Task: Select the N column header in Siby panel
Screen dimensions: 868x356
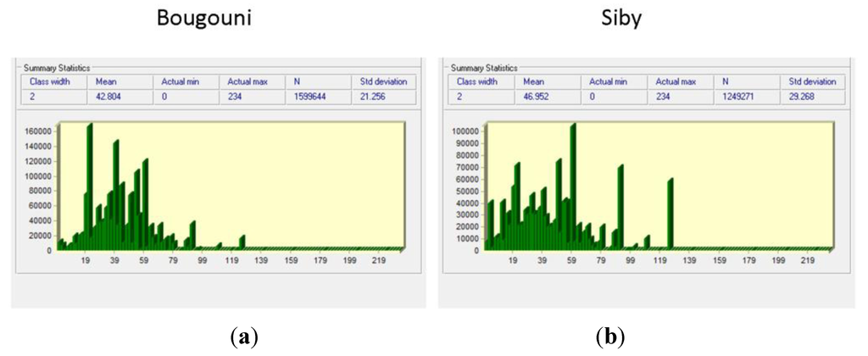Action: (x=726, y=82)
